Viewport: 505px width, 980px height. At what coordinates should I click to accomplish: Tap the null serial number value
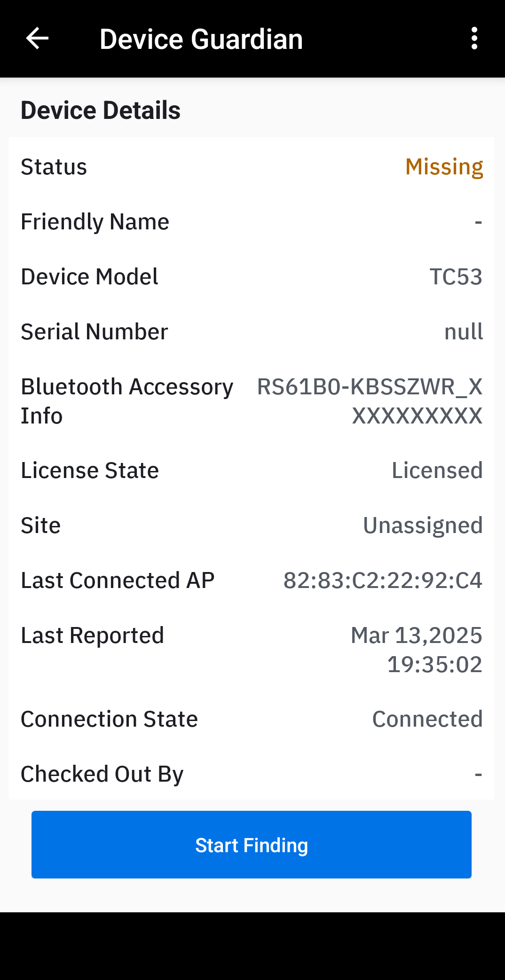click(x=463, y=332)
